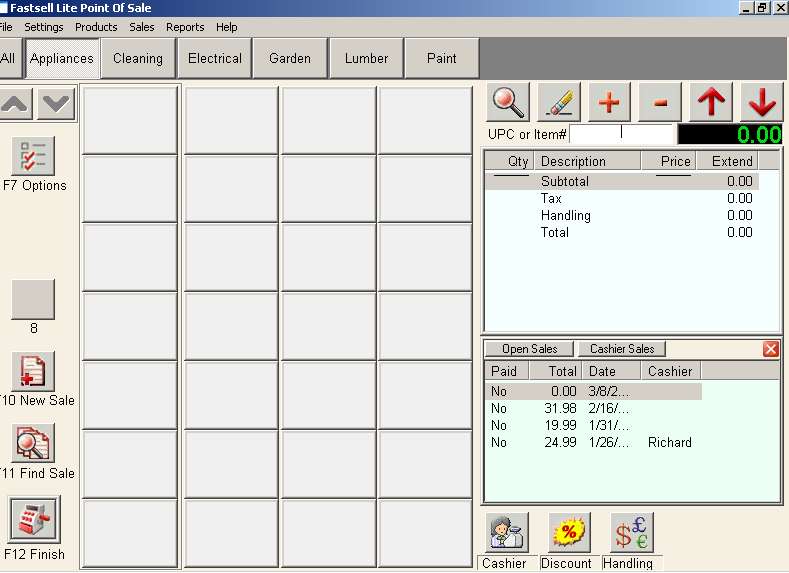Click the magnifying glass search icon

pos(508,102)
